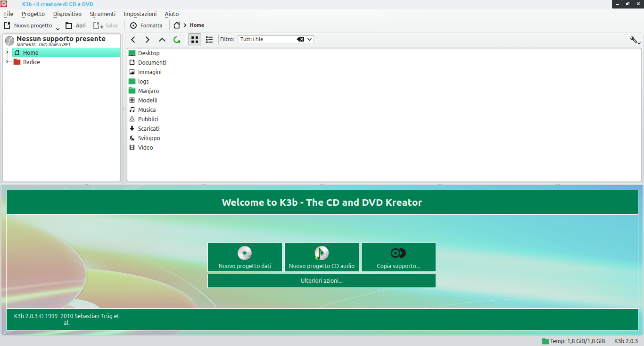
Task: Select Radice in the folder tree
Action: click(x=31, y=62)
